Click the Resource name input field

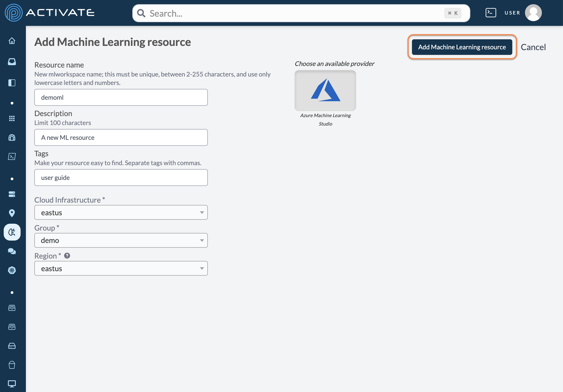click(x=121, y=97)
